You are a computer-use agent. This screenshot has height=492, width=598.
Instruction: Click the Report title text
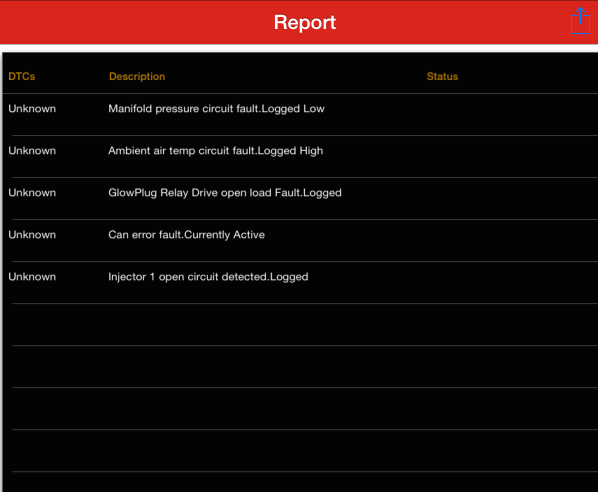point(305,22)
